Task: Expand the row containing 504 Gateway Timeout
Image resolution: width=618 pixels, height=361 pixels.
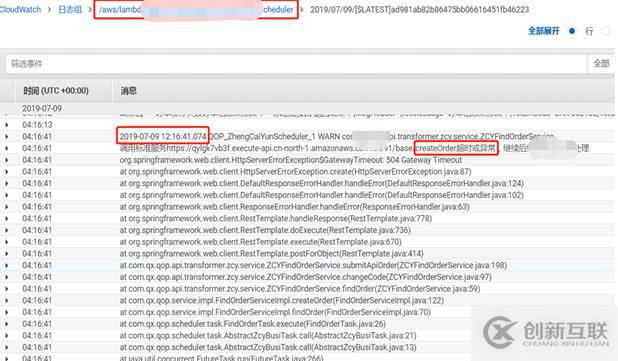Action: (x=7, y=160)
